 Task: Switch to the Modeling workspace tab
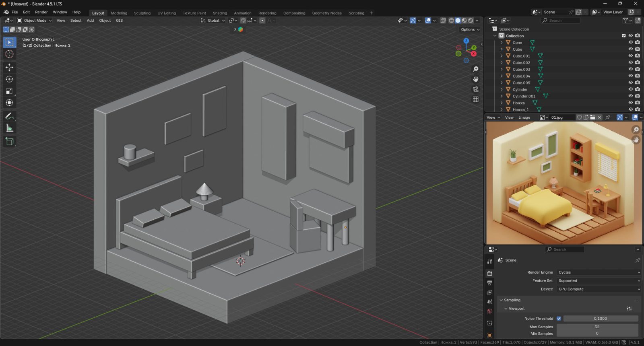click(x=119, y=13)
